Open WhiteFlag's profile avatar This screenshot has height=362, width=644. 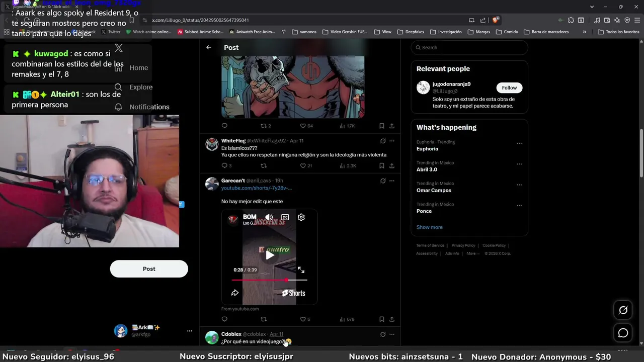tap(212, 144)
